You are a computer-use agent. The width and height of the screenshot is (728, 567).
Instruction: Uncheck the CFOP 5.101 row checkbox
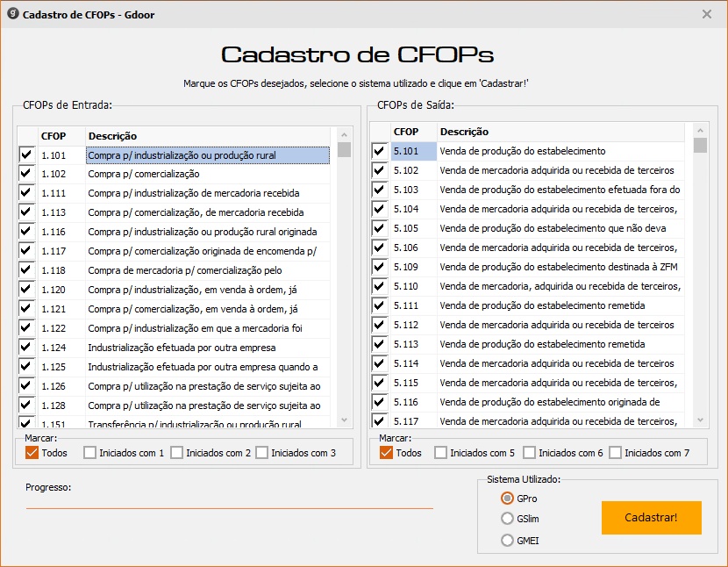379,151
